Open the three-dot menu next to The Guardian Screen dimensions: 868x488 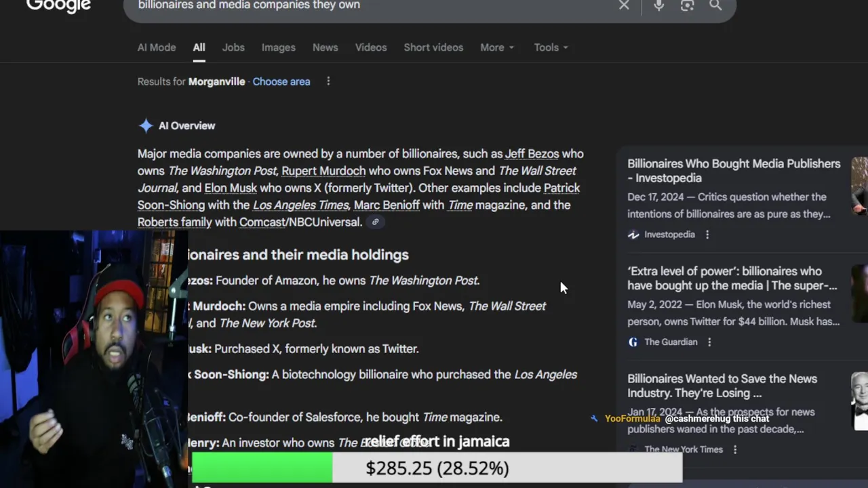pyautogui.click(x=709, y=342)
